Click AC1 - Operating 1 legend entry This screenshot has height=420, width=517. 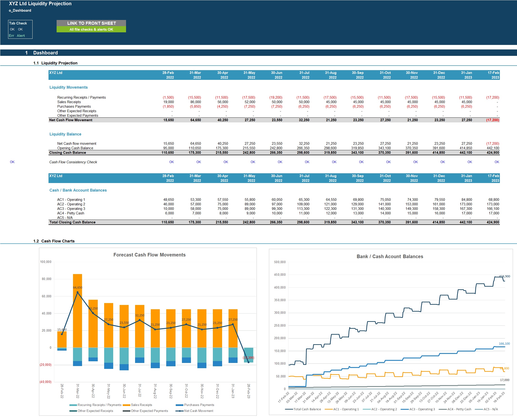point(346,409)
